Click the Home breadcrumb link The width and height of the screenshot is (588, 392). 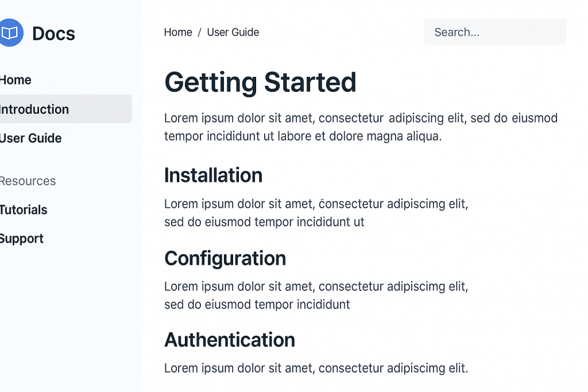[x=178, y=32]
